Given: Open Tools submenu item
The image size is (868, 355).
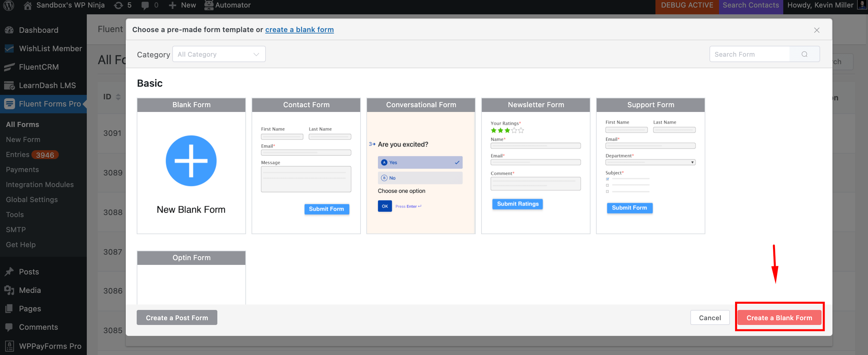Looking at the screenshot, I should click(15, 215).
